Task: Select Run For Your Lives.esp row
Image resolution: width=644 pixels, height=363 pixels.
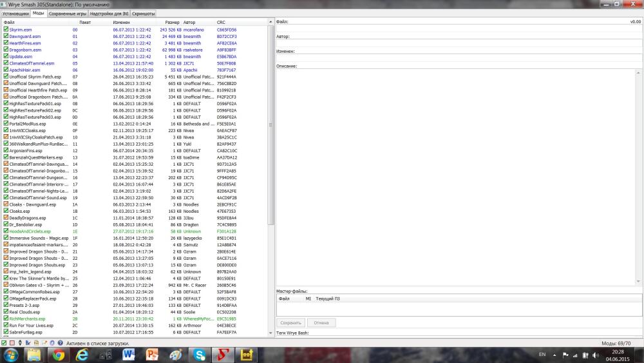Action: click(x=135, y=325)
